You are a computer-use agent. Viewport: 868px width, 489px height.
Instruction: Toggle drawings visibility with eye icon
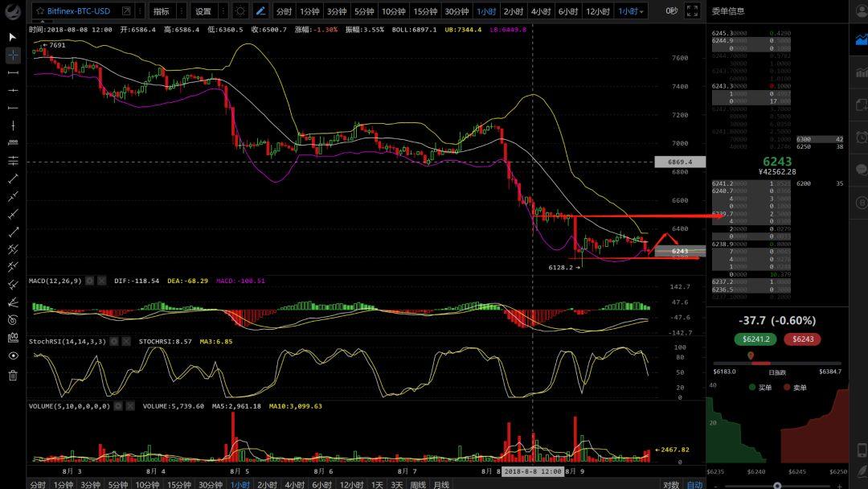pyautogui.click(x=13, y=355)
